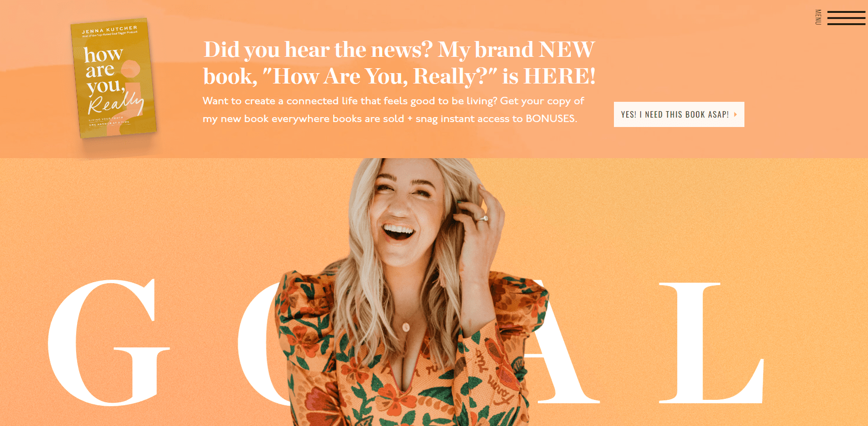This screenshot has width=868, height=426.
Task: Open the How Are You, Really book cover
Action: tap(115, 78)
